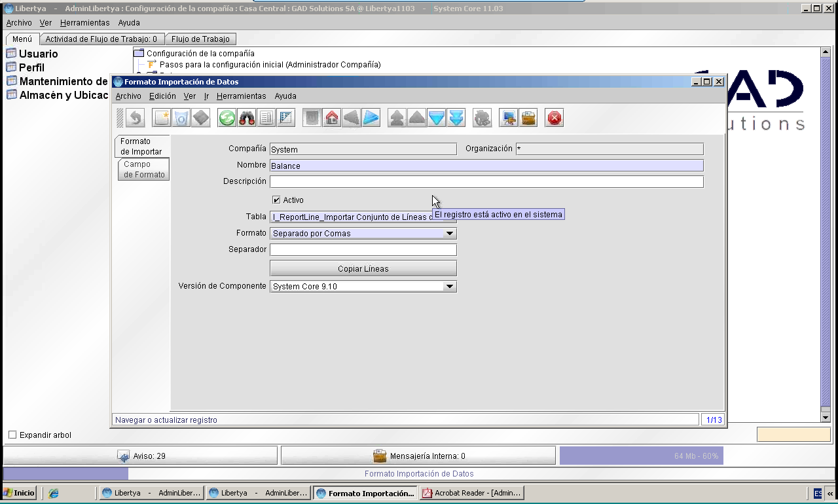This screenshot has width=838, height=504.
Task: Click the delete record trash icon
Action: coord(181,118)
